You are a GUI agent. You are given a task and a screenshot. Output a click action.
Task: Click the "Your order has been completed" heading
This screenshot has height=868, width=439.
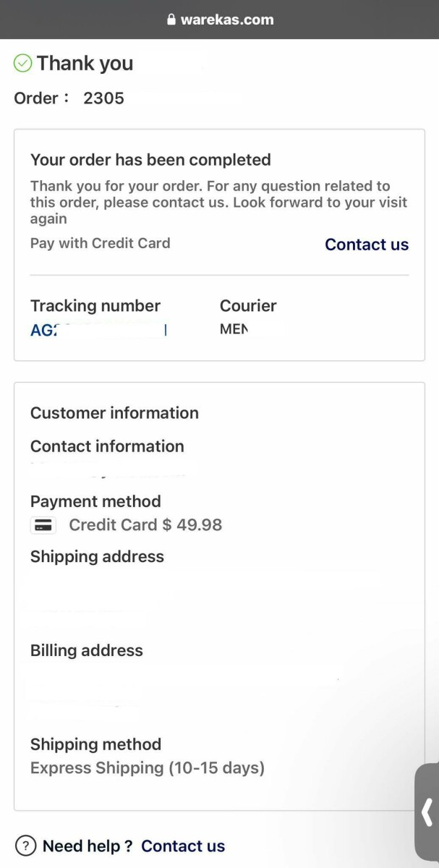tap(150, 160)
